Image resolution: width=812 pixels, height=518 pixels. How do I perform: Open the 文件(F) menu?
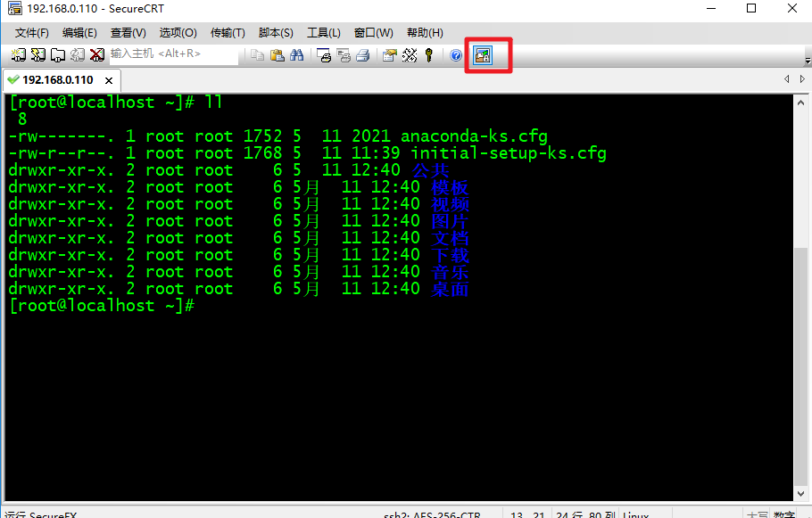click(31, 33)
